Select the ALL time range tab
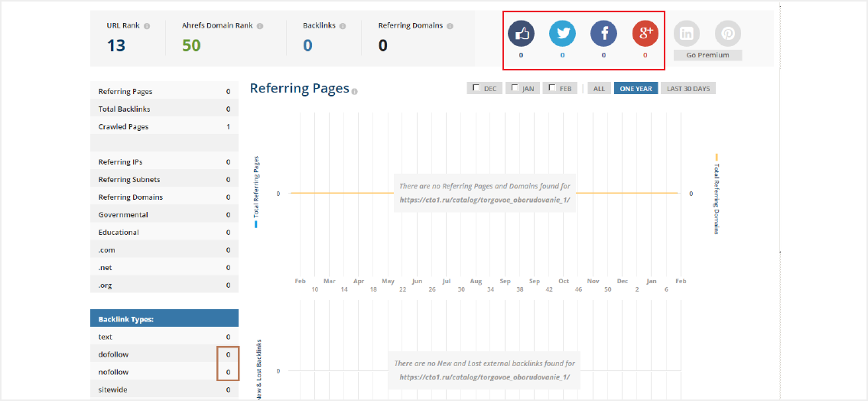Image resolution: width=868 pixels, height=401 pixels. (x=599, y=89)
